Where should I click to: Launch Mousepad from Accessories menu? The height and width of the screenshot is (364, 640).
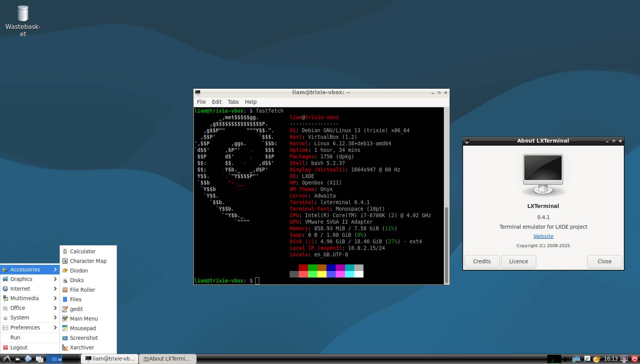click(83, 328)
